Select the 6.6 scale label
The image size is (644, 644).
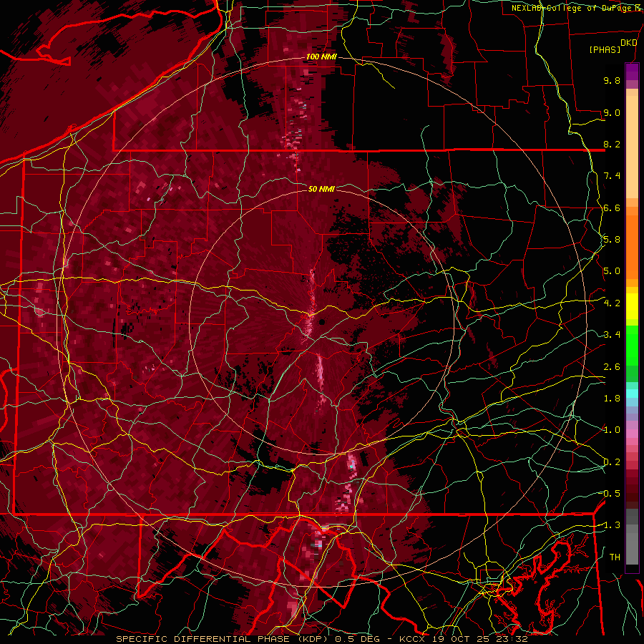612,208
